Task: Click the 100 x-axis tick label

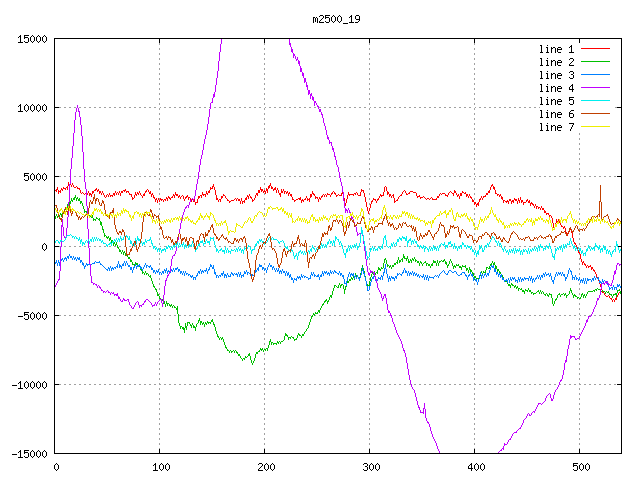Action: [x=160, y=467]
